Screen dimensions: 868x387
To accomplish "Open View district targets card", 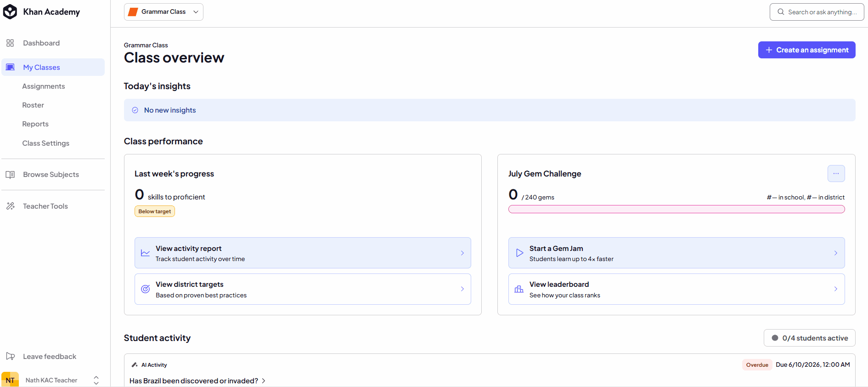I will [x=303, y=289].
